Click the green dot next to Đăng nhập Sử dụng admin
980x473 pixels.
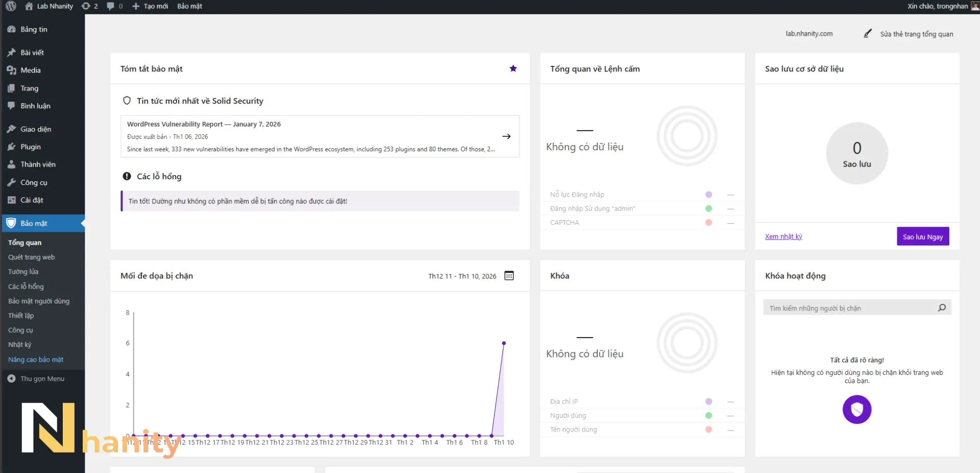tap(708, 208)
